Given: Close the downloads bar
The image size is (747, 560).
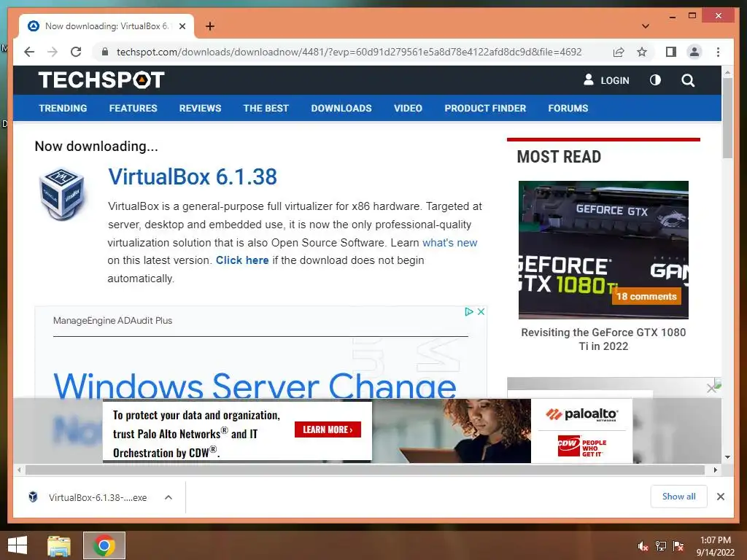Looking at the screenshot, I should point(720,497).
